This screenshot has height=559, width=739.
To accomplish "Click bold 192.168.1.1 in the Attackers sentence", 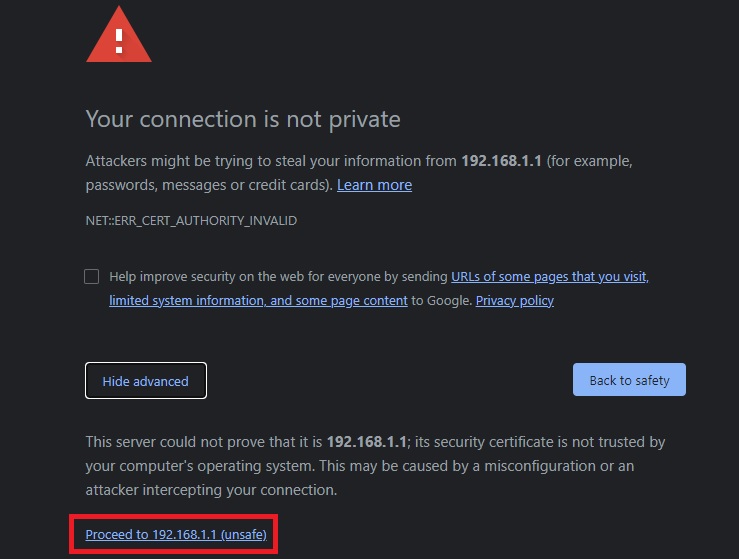I will click(501, 161).
